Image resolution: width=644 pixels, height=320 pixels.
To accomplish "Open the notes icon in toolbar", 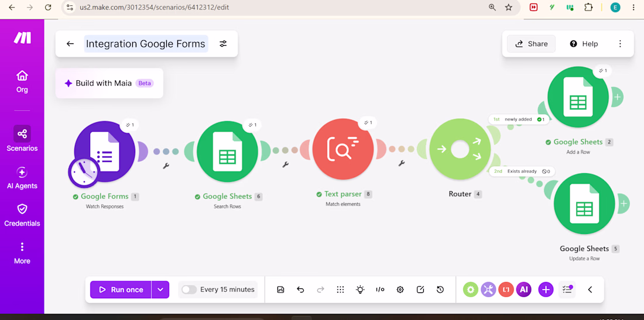I will click(x=420, y=290).
